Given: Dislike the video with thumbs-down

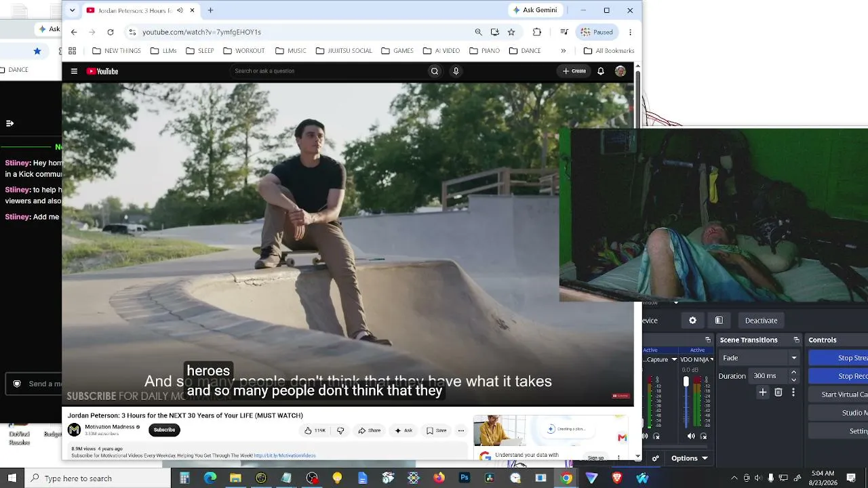Looking at the screenshot, I should [x=340, y=430].
